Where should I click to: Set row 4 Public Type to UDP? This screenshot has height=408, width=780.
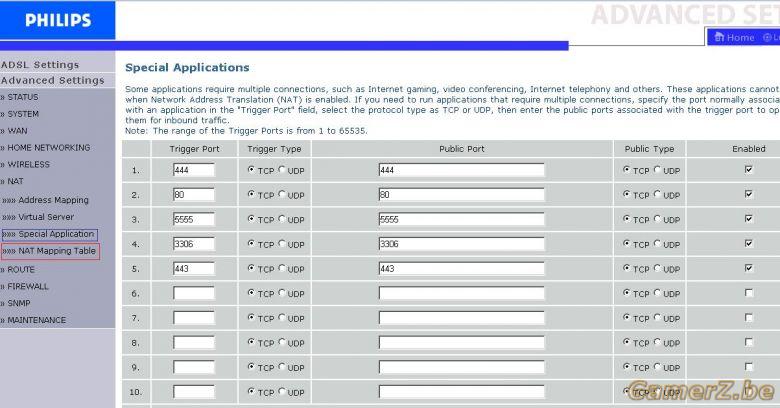click(x=658, y=243)
